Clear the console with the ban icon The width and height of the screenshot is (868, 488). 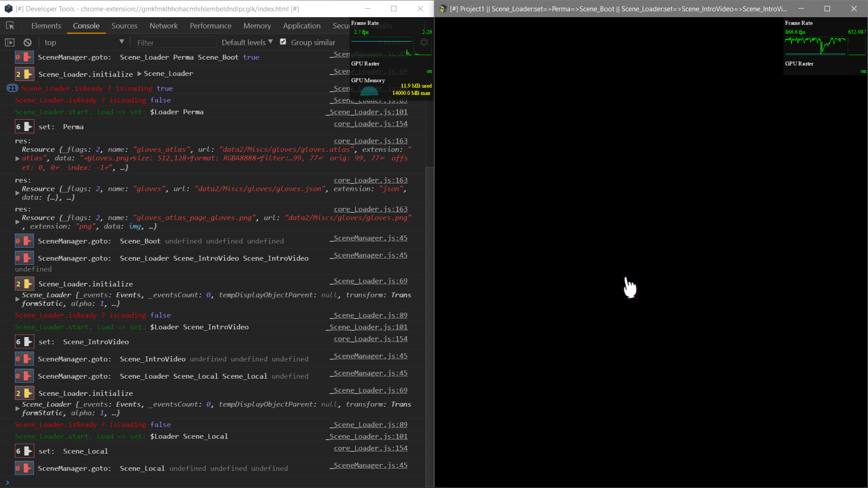pyautogui.click(x=28, y=42)
